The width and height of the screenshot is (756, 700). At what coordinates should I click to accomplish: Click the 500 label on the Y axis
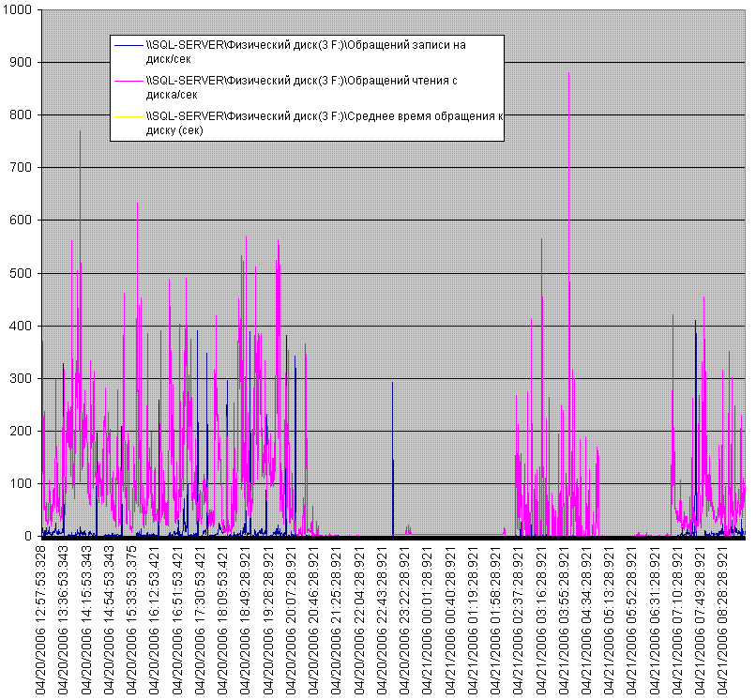coord(23,274)
